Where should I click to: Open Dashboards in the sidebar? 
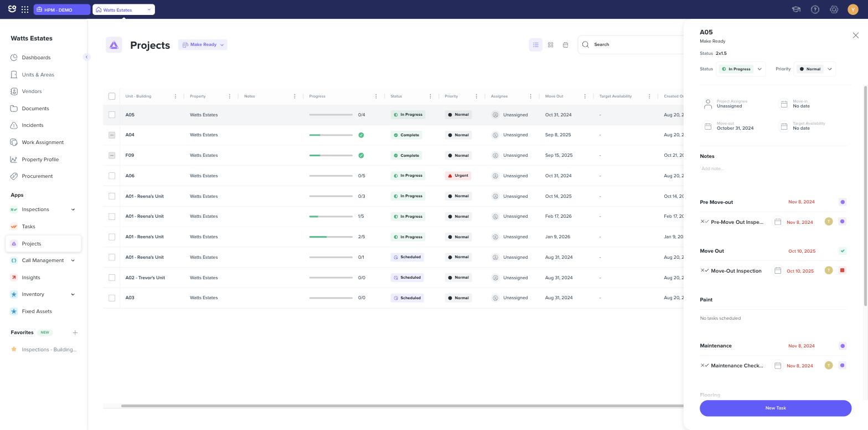click(36, 58)
